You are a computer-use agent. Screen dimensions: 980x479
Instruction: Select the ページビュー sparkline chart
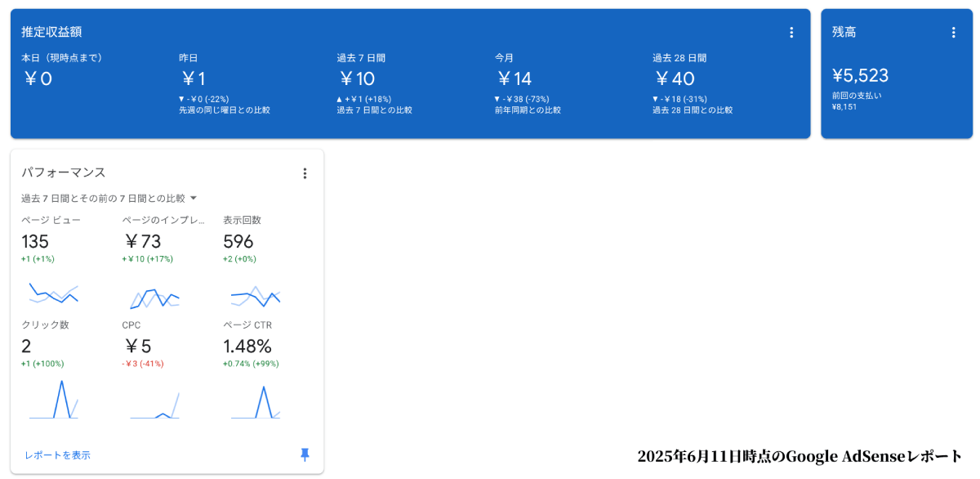coord(53,294)
